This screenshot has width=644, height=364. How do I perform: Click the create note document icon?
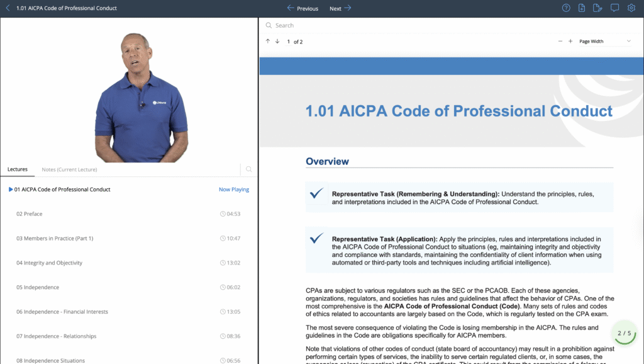click(x=581, y=8)
